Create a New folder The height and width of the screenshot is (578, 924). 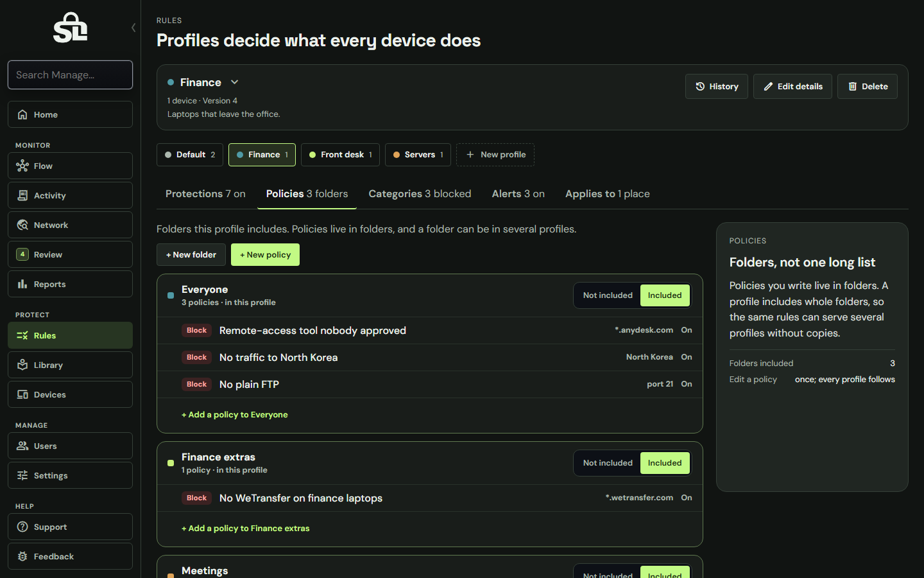point(191,255)
